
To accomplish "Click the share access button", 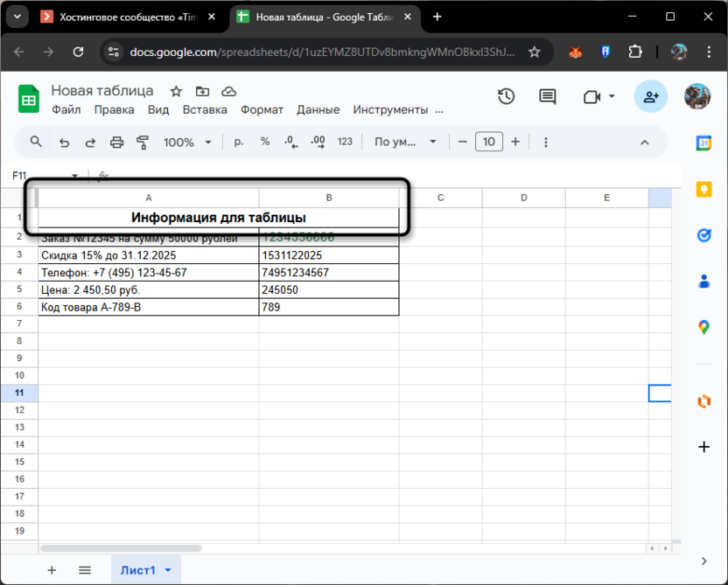I will point(651,96).
